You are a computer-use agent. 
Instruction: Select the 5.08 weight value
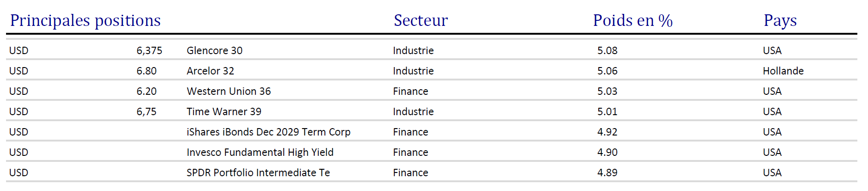tap(607, 50)
